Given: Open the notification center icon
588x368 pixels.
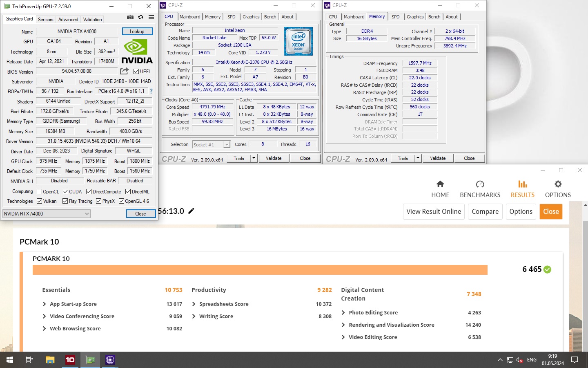Looking at the screenshot, I should tap(575, 360).
